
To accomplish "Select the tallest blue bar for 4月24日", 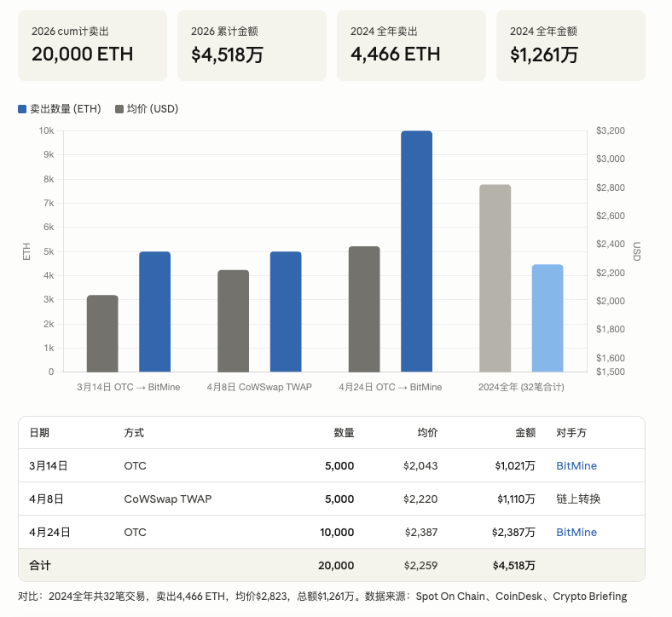I will [416, 251].
